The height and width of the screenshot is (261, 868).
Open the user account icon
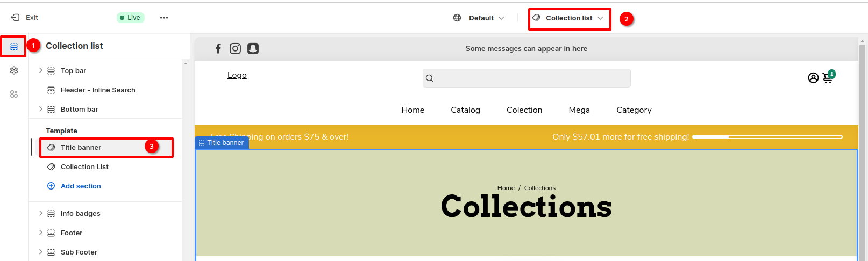click(813, 78)
